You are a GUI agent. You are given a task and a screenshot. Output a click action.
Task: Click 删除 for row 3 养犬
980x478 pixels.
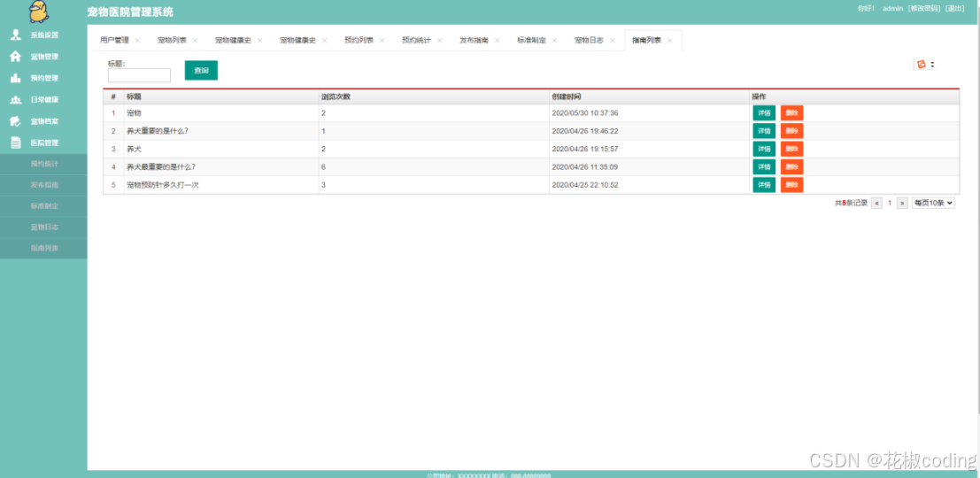click(x=791, y=150)
